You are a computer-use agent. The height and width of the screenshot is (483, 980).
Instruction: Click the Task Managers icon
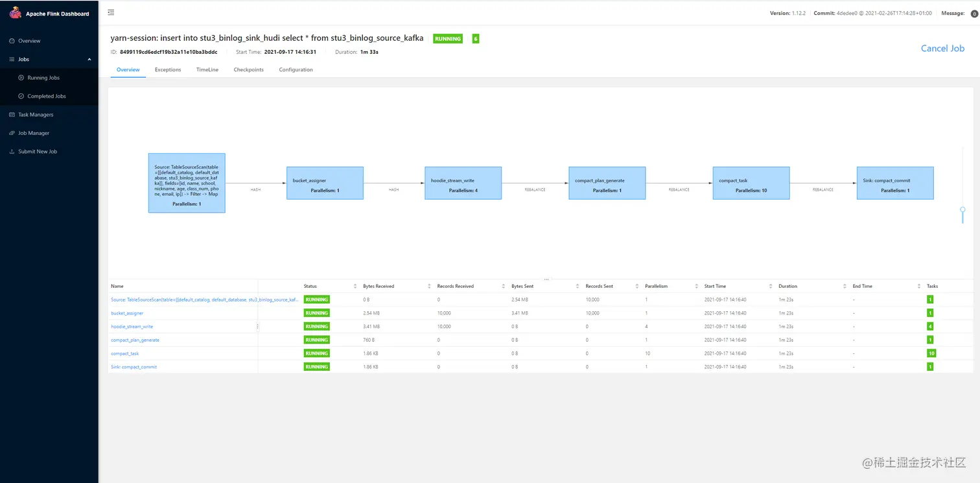[x=12, y=115]
